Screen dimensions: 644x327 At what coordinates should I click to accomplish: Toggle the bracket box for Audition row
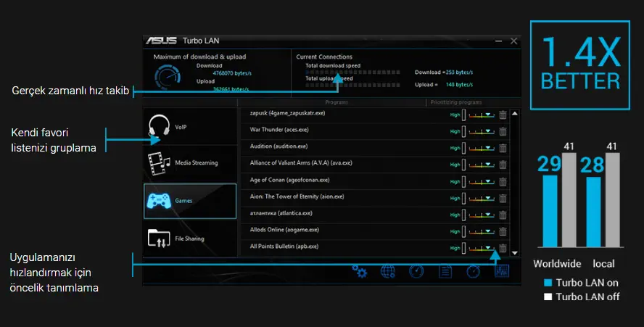click(464, 148)
